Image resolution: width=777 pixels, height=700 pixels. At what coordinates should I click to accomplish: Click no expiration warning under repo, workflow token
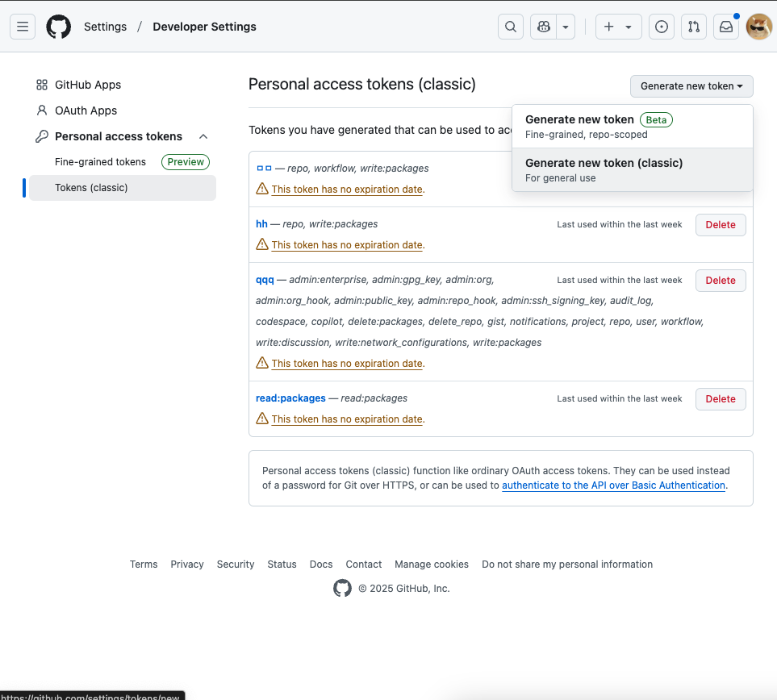coord(348,190)
